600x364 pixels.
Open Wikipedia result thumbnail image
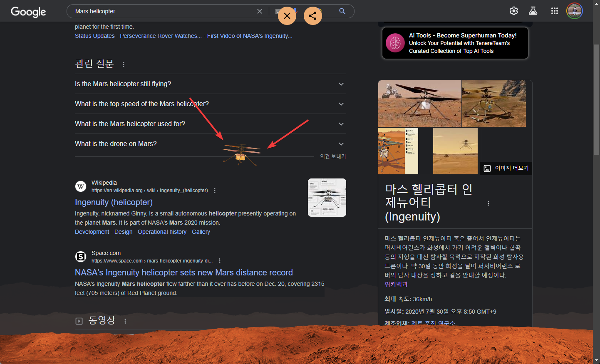[x=327, y=198]
